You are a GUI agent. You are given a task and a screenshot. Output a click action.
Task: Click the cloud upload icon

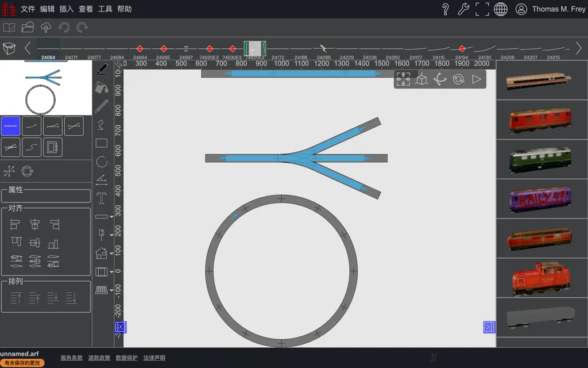pyautogui.click(x=46, y=28)
